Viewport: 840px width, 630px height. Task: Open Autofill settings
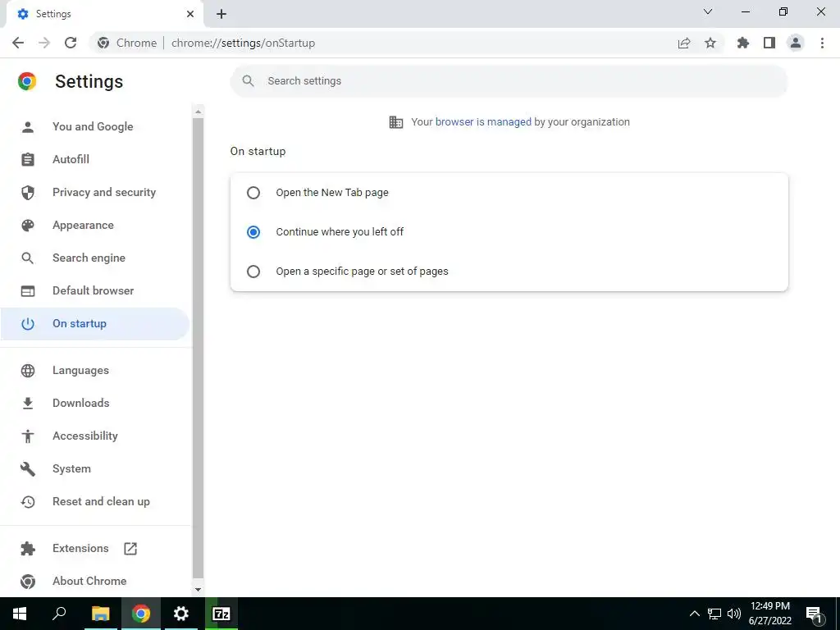point(95,160)
